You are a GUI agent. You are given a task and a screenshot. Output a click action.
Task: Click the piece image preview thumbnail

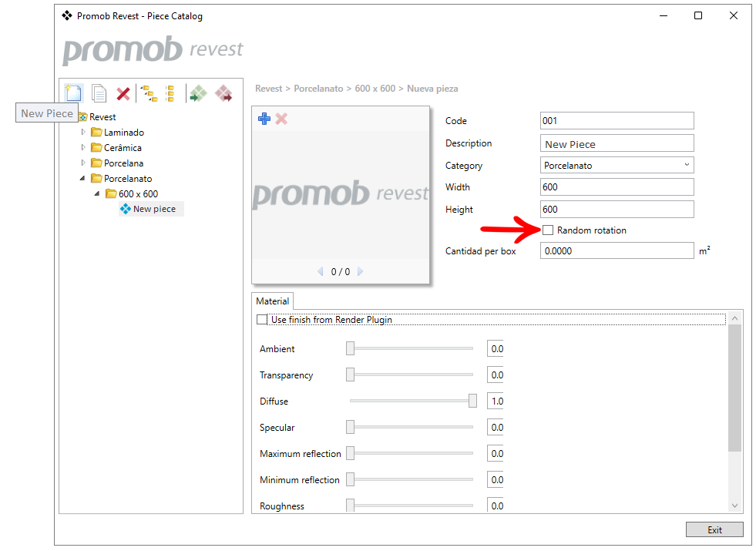point(341,195)
